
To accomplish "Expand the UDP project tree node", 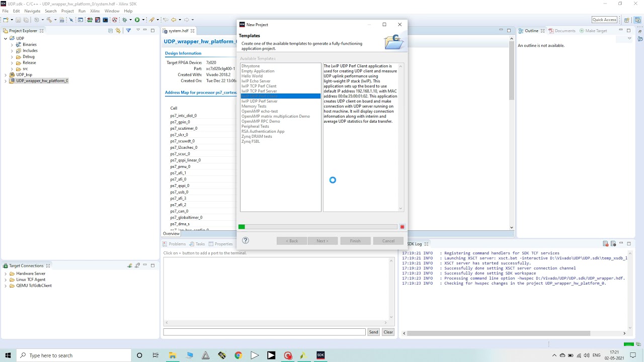I will 6,38.
